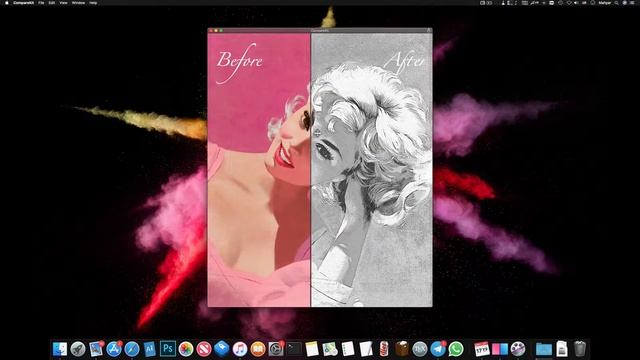Open App Store in dock
The image size is (640, 360).
pos(114,349)
